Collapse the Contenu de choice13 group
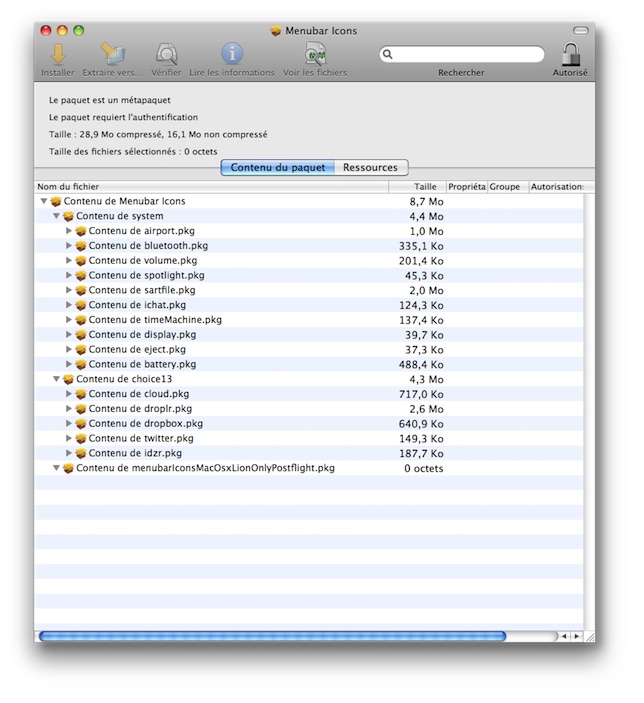The width and height of the screenshot is (644, 703). [x=56, y=379]
